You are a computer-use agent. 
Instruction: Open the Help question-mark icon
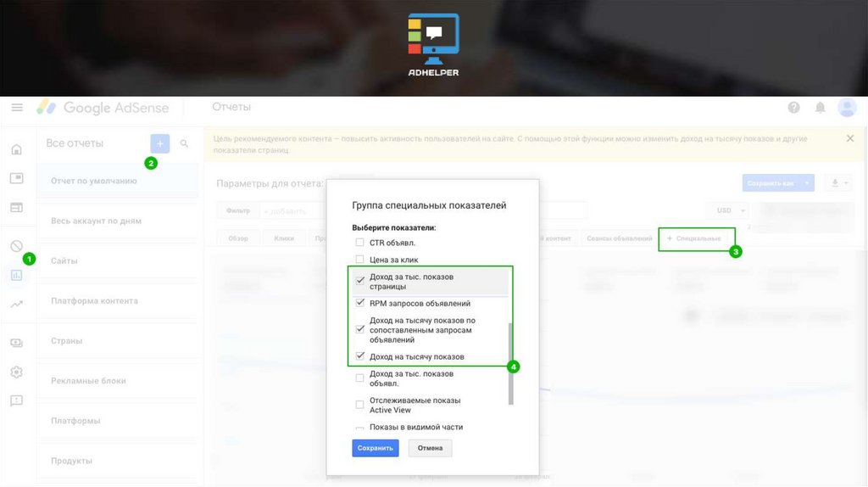pyautogui.click(x=793, y=108)
